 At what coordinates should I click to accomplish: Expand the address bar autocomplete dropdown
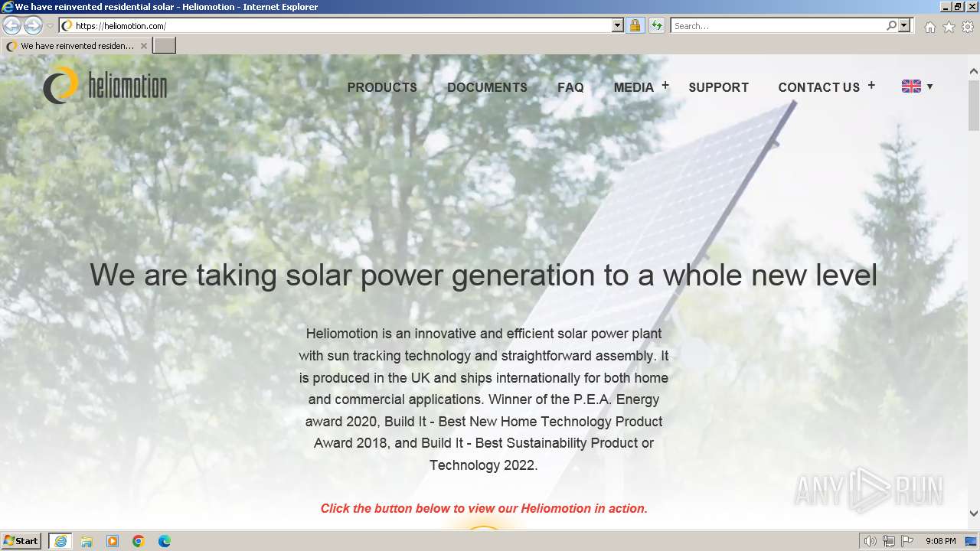[x=618, y=26]
